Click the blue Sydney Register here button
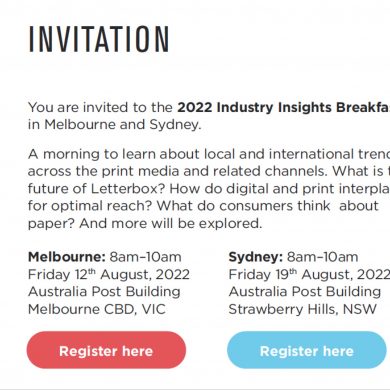 307,350
